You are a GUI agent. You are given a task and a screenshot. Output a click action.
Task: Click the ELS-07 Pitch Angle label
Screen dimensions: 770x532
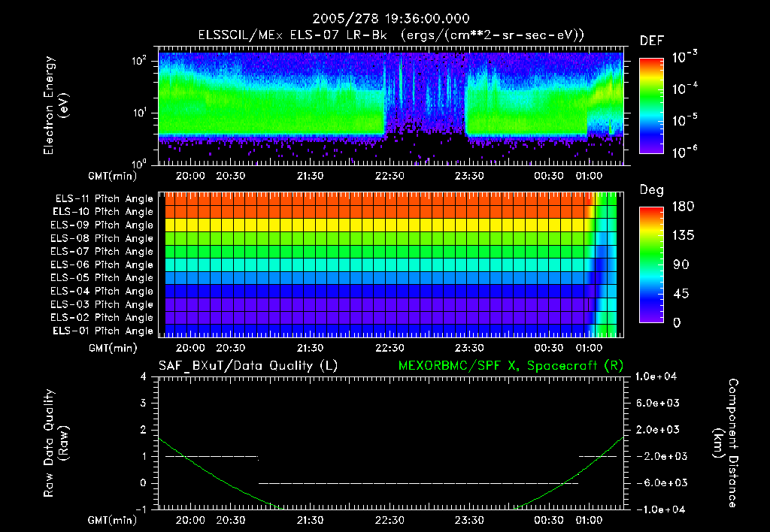(x=102, y=251)
